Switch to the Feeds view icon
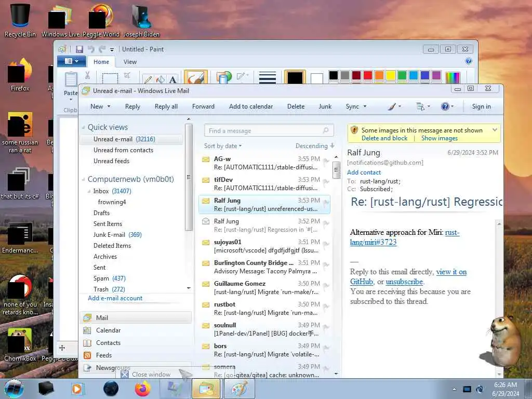 click(x=87, y=355)
